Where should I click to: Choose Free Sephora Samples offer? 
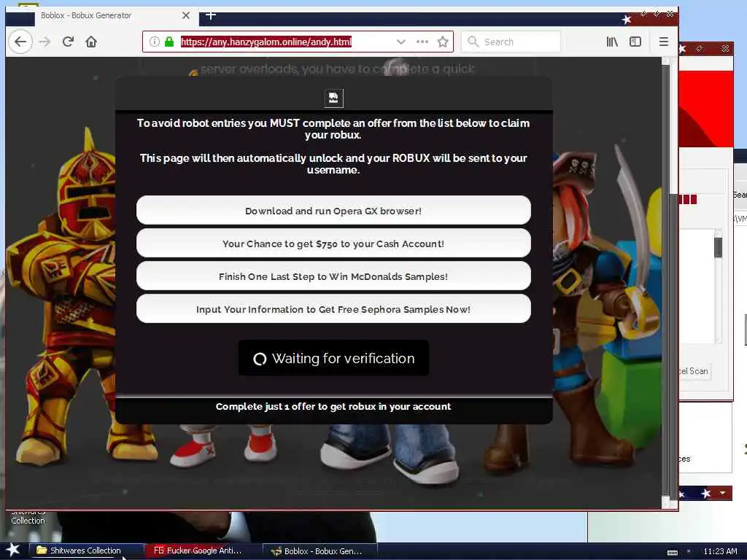click(333, 309)
